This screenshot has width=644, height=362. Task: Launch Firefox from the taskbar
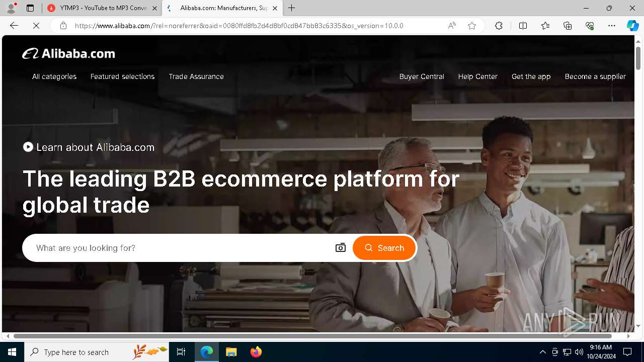point(256,352)
